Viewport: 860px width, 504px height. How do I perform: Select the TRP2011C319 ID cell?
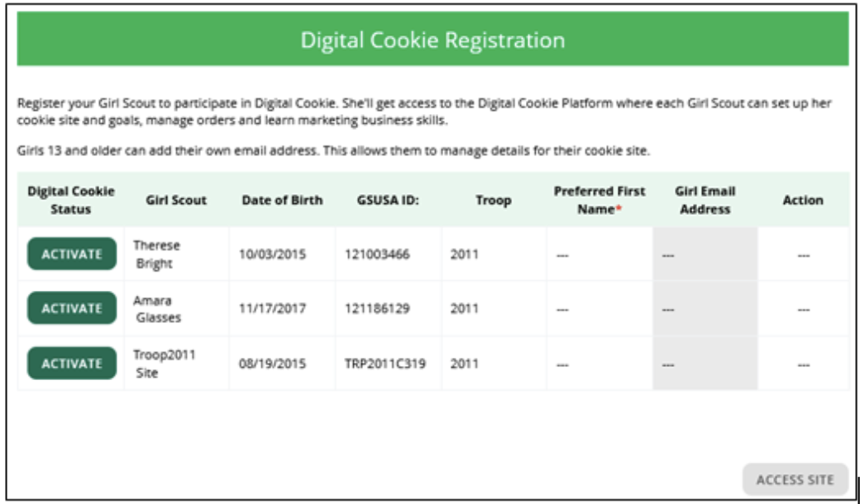tap(385, 364)
